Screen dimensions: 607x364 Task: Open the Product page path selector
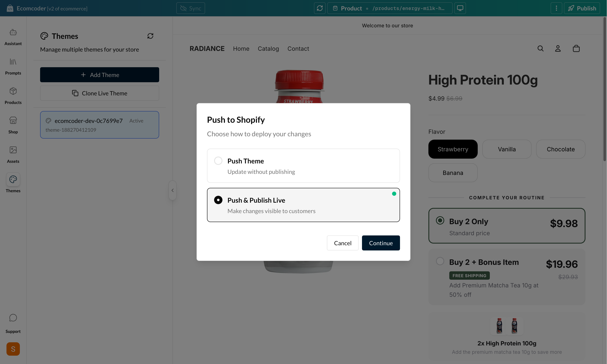pyautogui.click(x=390, y=8)
